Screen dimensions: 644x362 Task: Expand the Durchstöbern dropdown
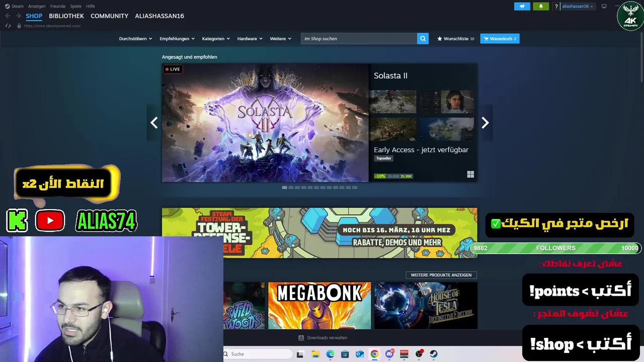click(x=135, y=39)
